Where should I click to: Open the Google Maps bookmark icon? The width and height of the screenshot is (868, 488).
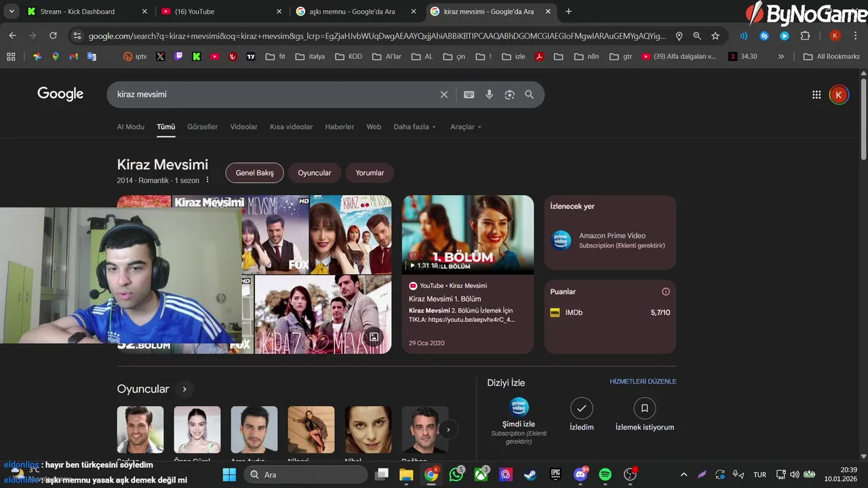pyautogui.click(x=56, y=56)
